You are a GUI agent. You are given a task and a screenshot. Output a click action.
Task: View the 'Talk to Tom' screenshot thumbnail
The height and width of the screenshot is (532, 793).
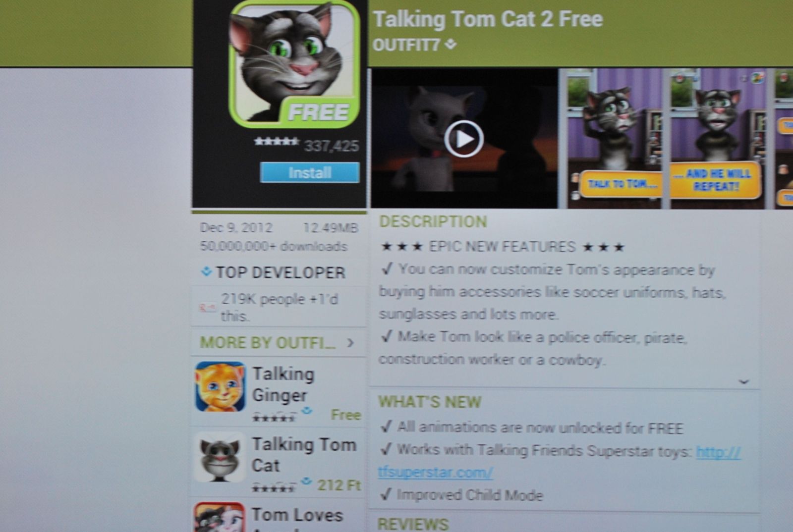[x=614, y=138]
